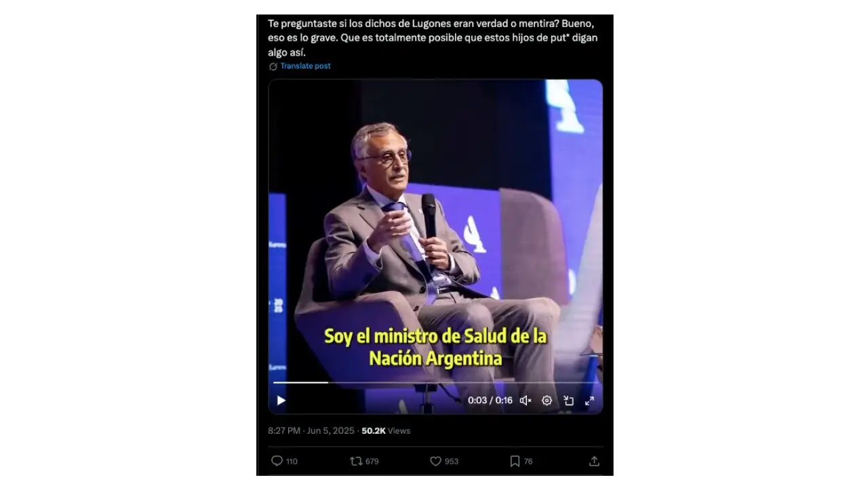Open the share post icon
This screenshot has width=868, height=488.
(594, 461)
